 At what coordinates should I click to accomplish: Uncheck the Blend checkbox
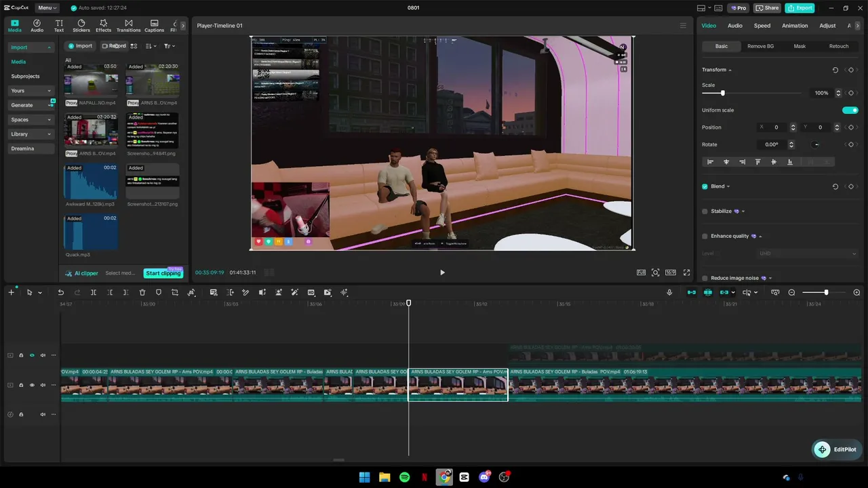pyautogui.click(x=705, y=186)
